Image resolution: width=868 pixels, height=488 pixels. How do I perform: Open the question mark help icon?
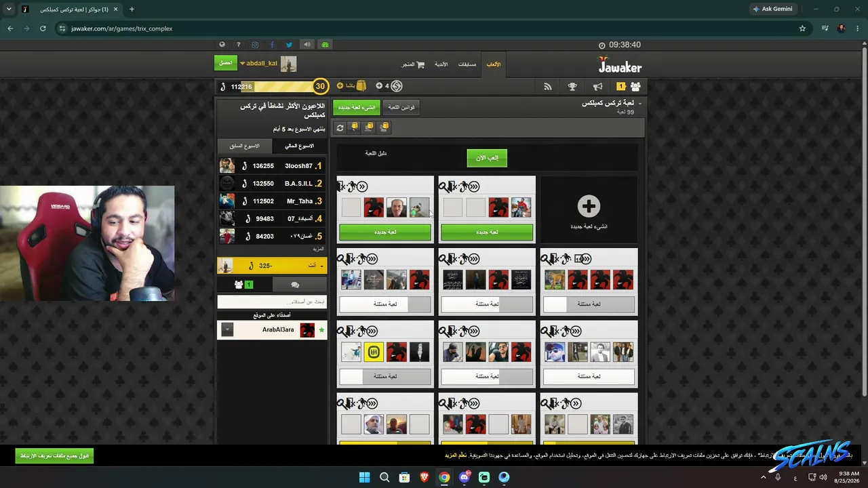coord(238,45)
